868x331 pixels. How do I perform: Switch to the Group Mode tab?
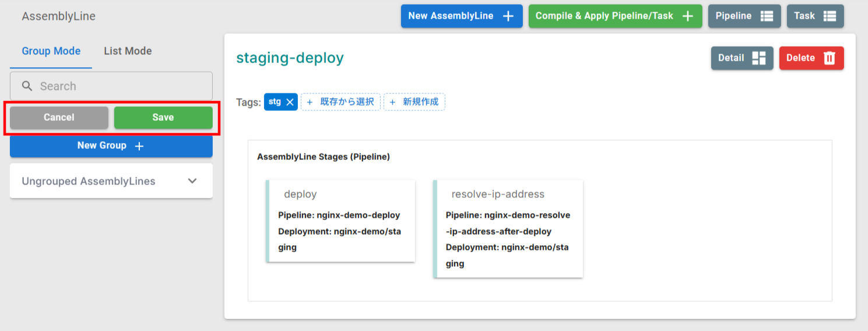pyautogui.click(x=51, y=51)
